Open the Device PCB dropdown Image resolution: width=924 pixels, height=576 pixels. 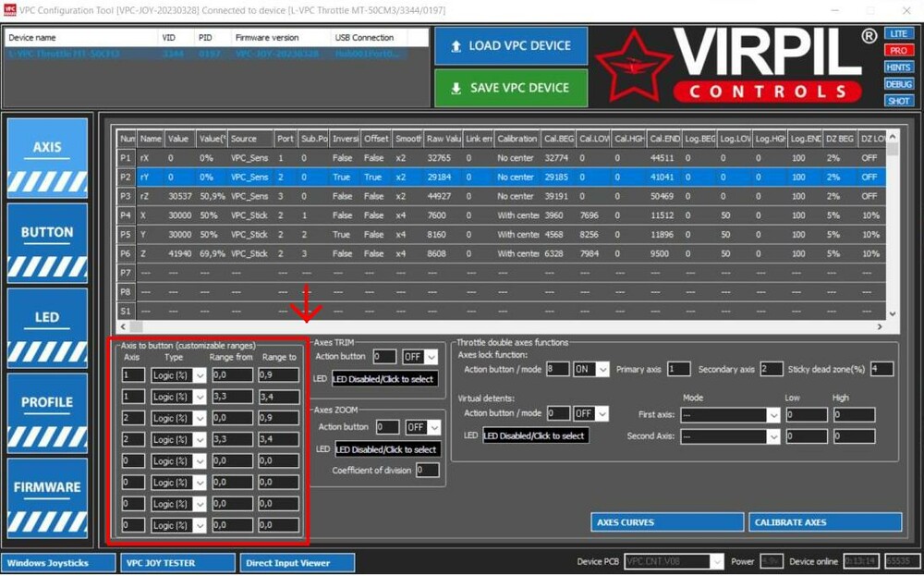coord(673,559)
